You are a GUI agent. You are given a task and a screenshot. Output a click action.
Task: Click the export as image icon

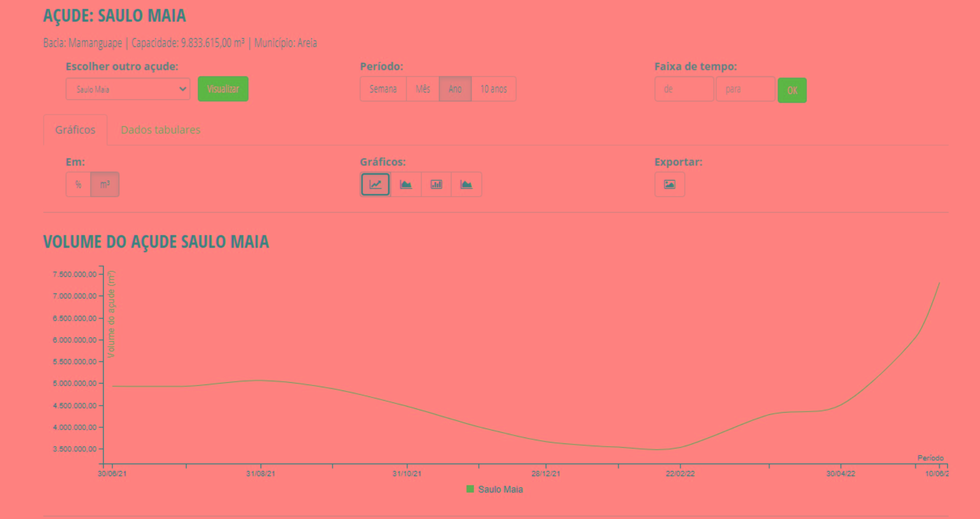coord(669,184)
